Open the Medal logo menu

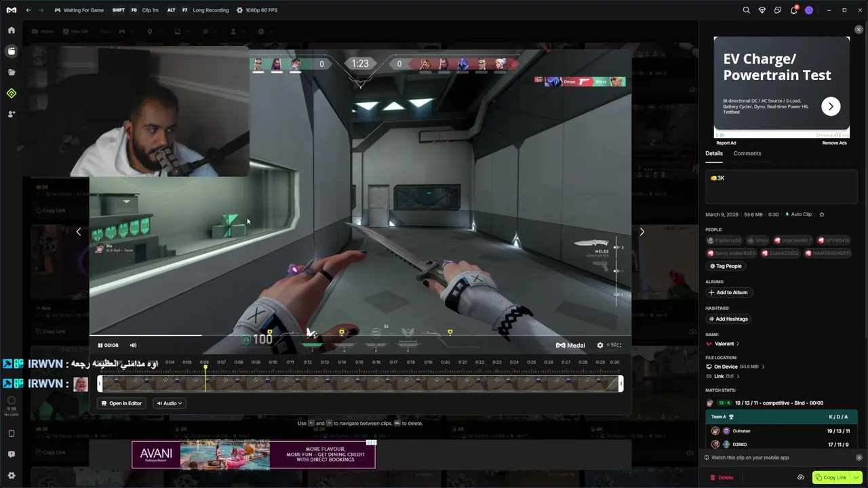tap(12, 10)
